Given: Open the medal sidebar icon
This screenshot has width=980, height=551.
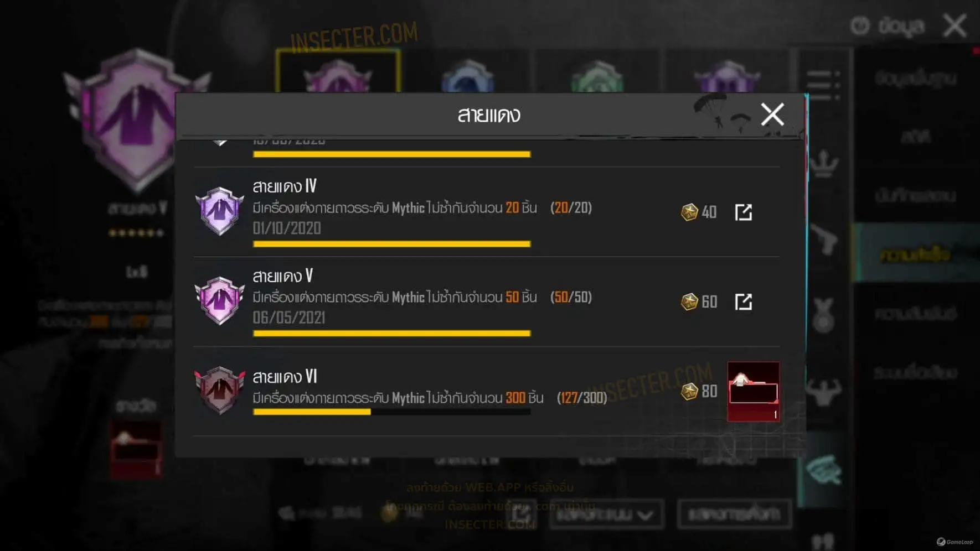Looking at the screenshot, I should click(824, 314).
